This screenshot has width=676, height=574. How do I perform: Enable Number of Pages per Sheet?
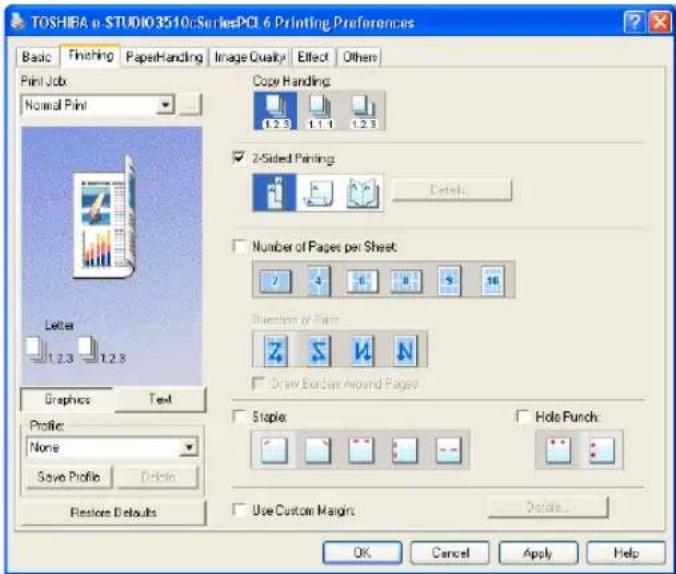coord(238,246)
